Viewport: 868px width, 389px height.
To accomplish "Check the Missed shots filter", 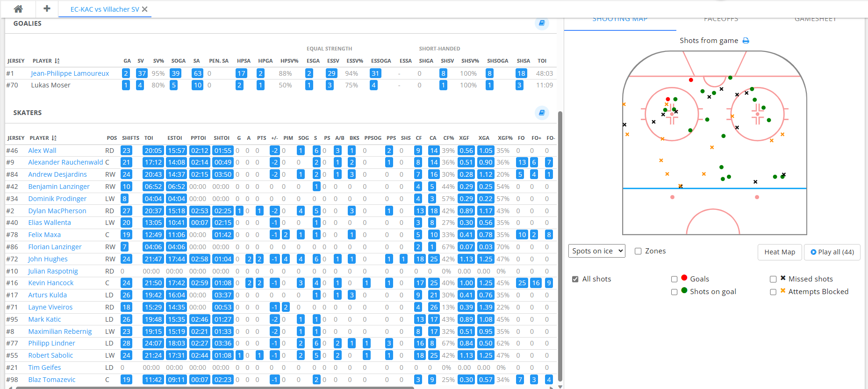I will pyautogui.click(x=773, y=279).
